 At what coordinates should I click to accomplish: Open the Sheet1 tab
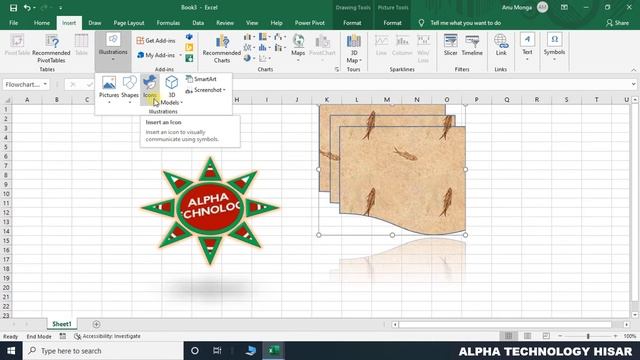click(62, 324)
